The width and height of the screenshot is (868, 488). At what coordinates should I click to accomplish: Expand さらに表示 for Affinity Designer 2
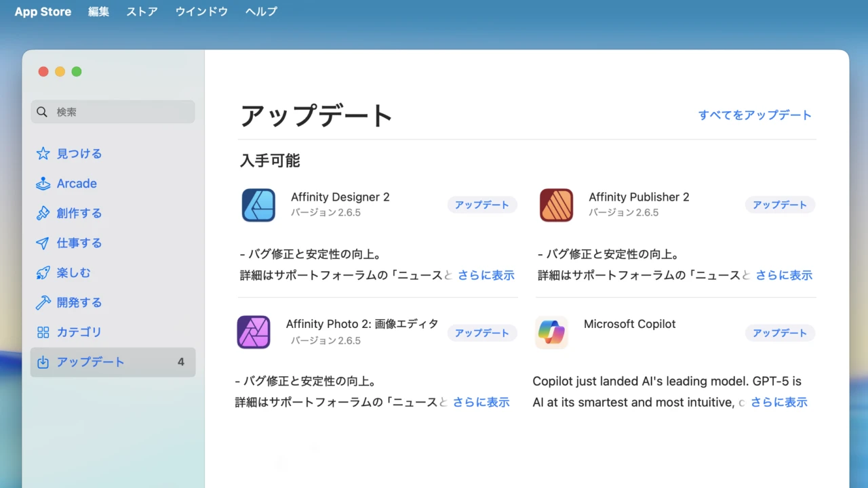(486, 275)
